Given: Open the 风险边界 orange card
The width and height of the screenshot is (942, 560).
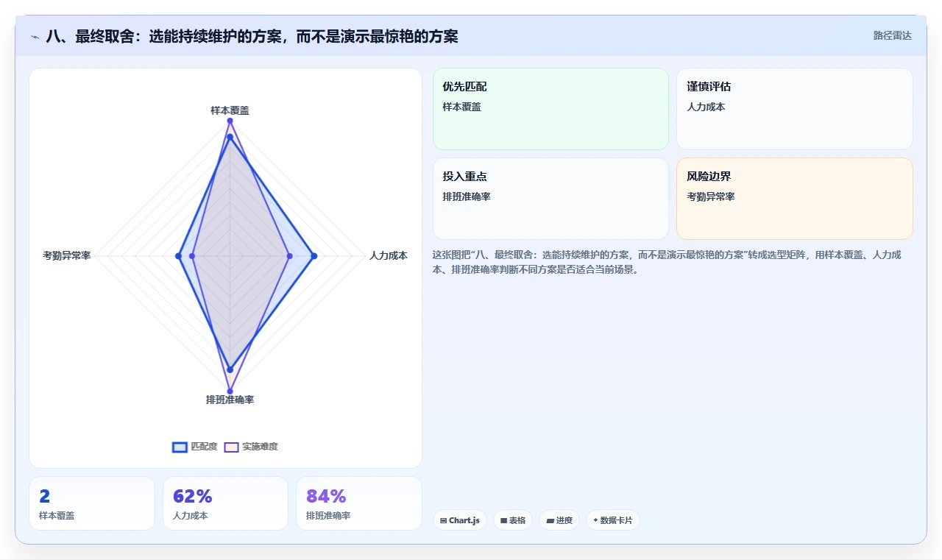Looking at the screenshot, I should pyautogui.click(x=795, y=199).
